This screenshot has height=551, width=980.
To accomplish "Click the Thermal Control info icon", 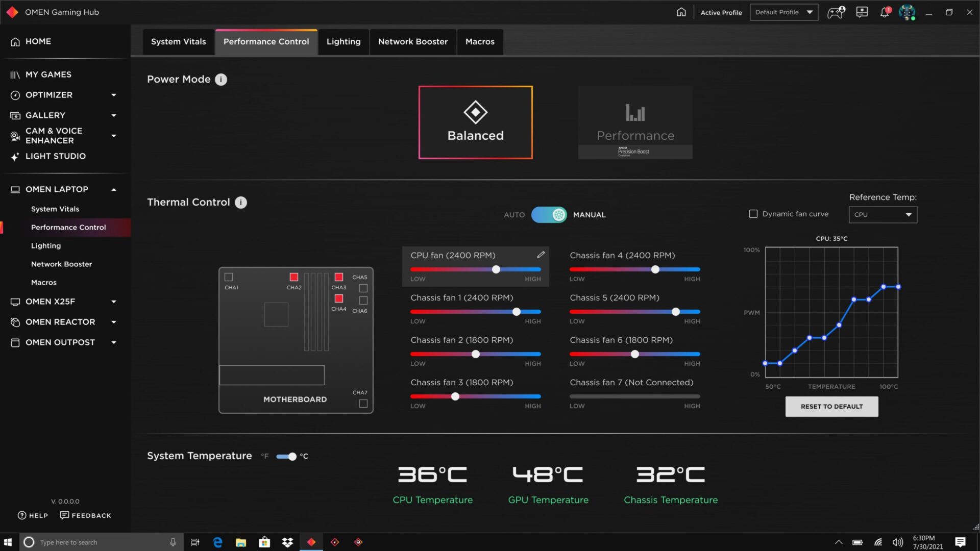I will pyautogui.click(x=241, y=203).
